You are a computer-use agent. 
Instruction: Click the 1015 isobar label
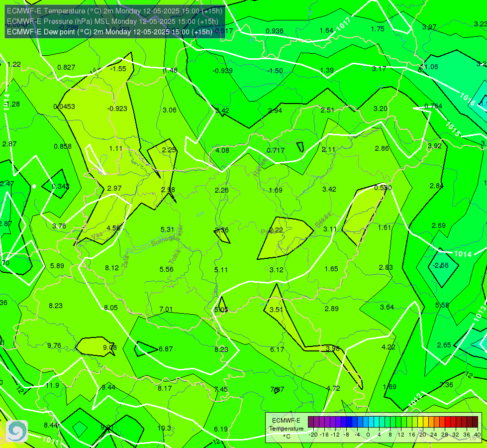pyautogui.click(x=453, y=129)
